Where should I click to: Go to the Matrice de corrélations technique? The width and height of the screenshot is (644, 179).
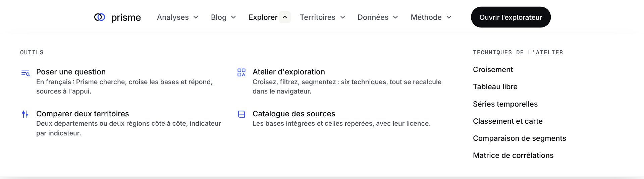[x=513, y=155]
